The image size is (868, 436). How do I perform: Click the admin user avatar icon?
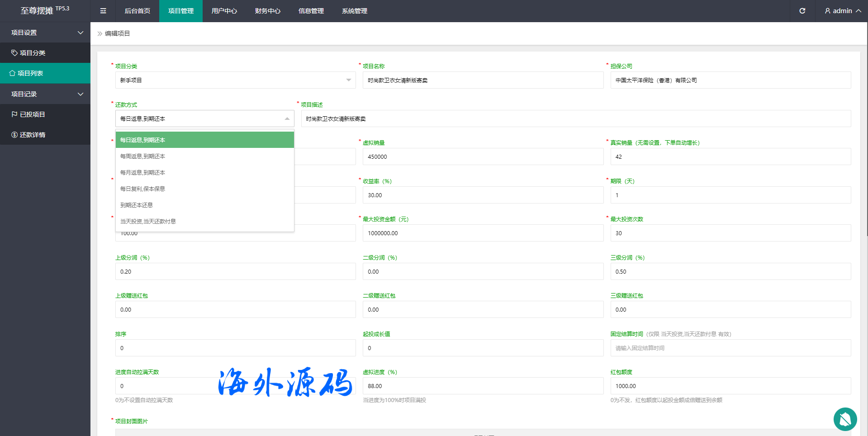(x=827, y=11)
